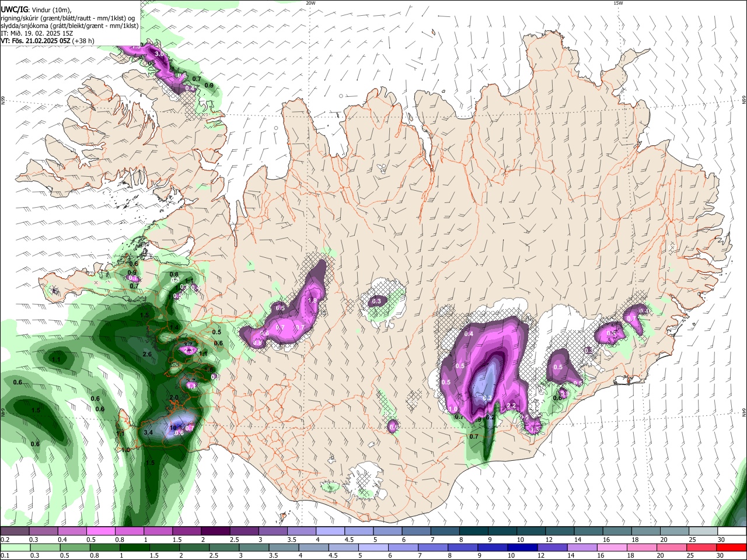Click the '2.2' snowfall value on the map

pyautogui.click(x=511, y=405)
